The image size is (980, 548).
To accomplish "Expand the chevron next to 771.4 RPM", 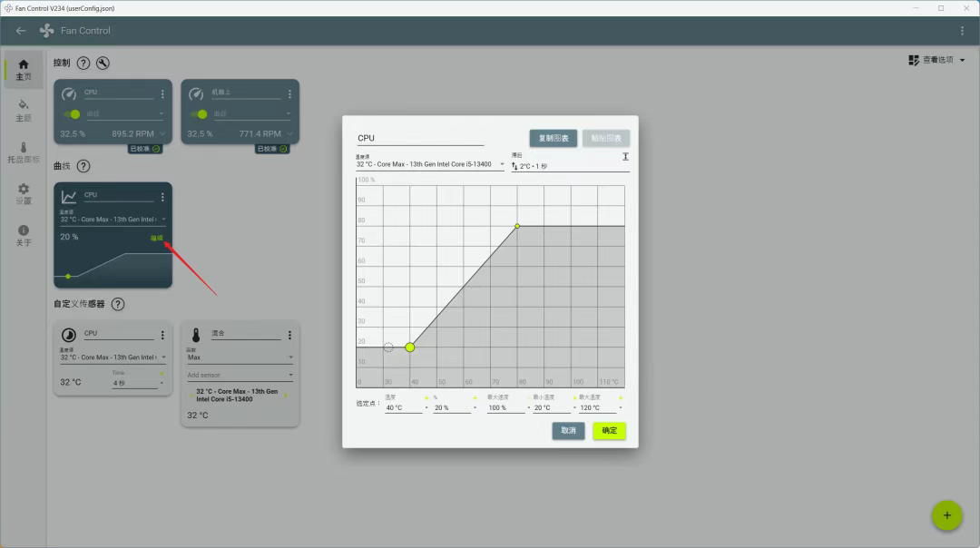I will (x=289, y=133).
